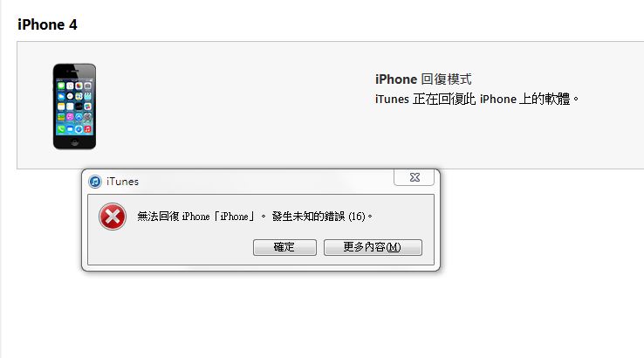Tap the Mail icon in the iPhone dock

pos(70,129)
